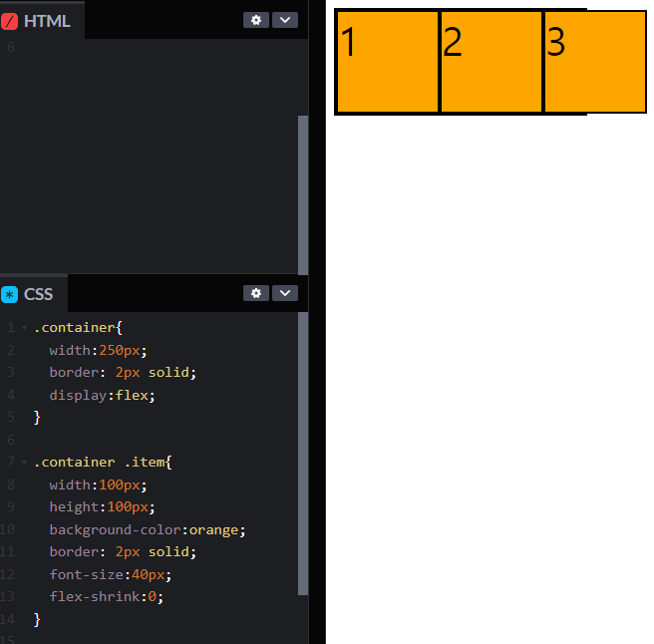Click the .container .item selector line
Image resolution: width=654 pixels, height=644 pixels.
(103, 463)
